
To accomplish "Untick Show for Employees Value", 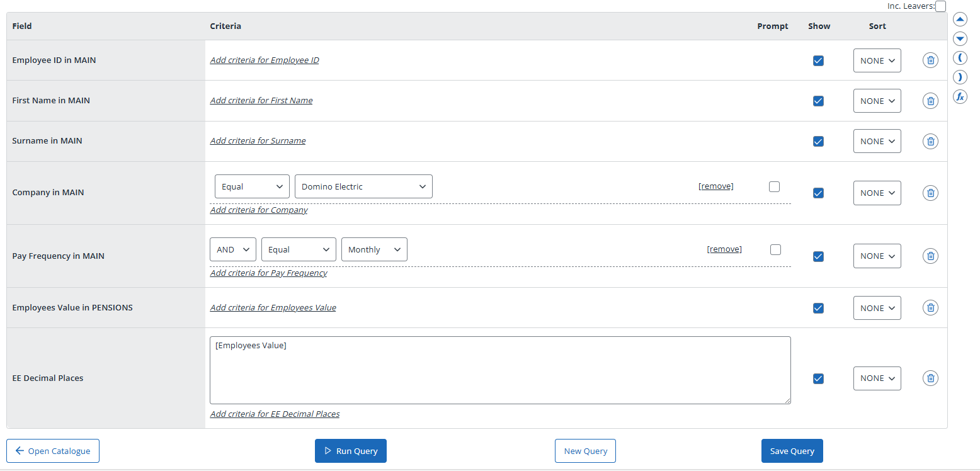I will [x=818, y=308].
